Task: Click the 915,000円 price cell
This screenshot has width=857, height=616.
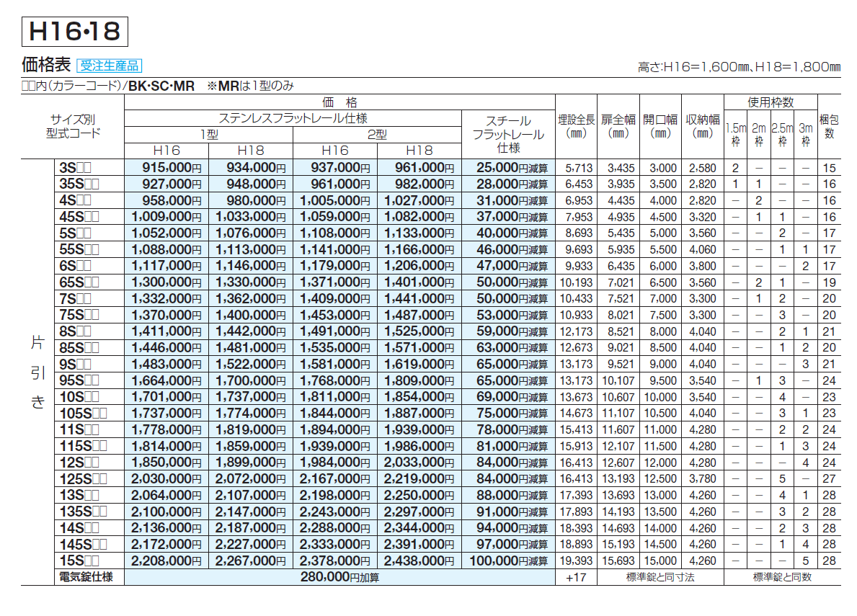Action: (x=166, y=168)
